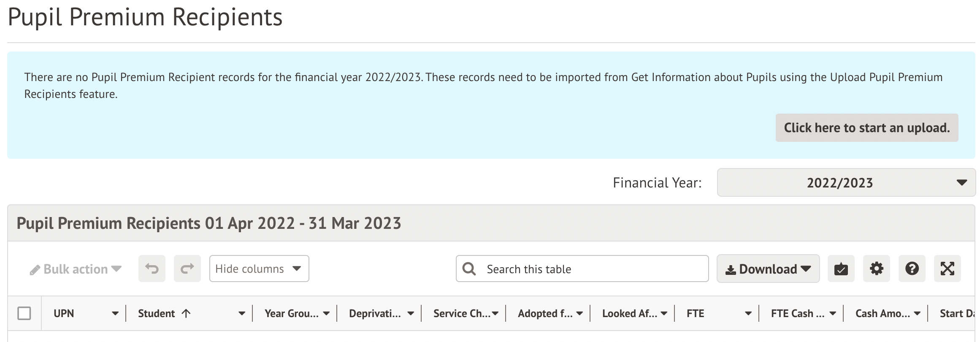Open the Download menu
Image resolution: width=980 pixels, height=342 pixels.
(x=768, y=269)
